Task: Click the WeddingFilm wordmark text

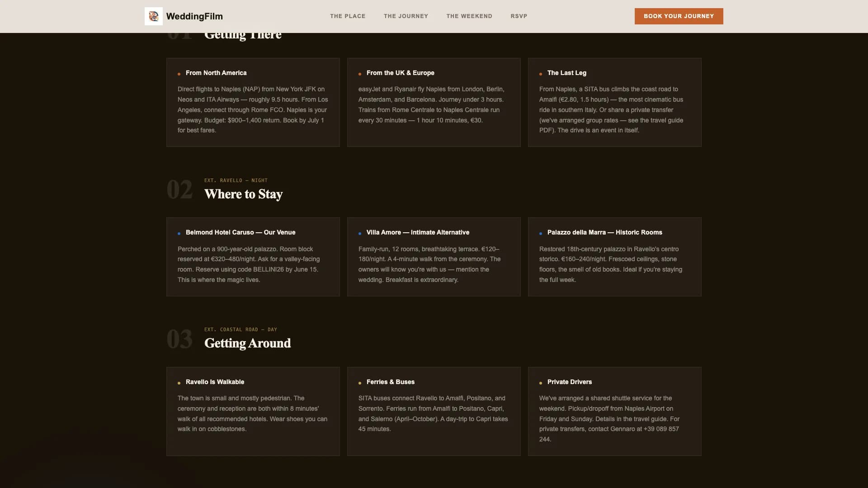Action: pyautogui.click(x=194, y=16)
